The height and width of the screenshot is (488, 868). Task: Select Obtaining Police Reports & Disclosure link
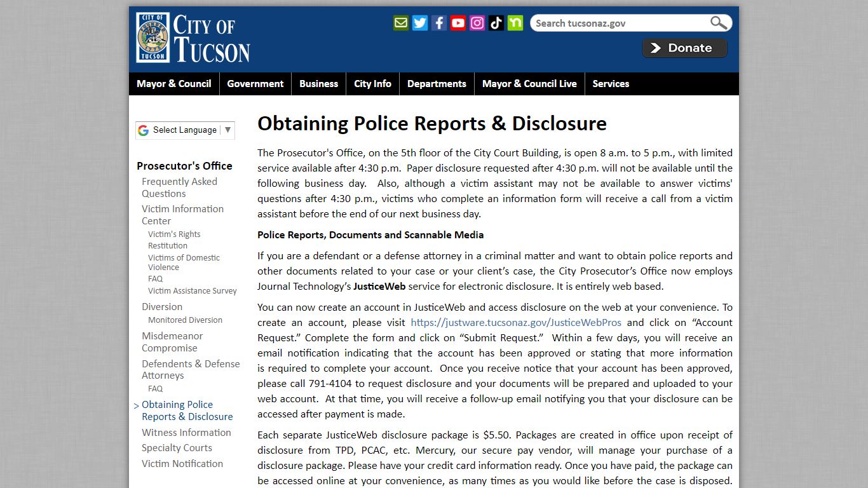[187, 410]
